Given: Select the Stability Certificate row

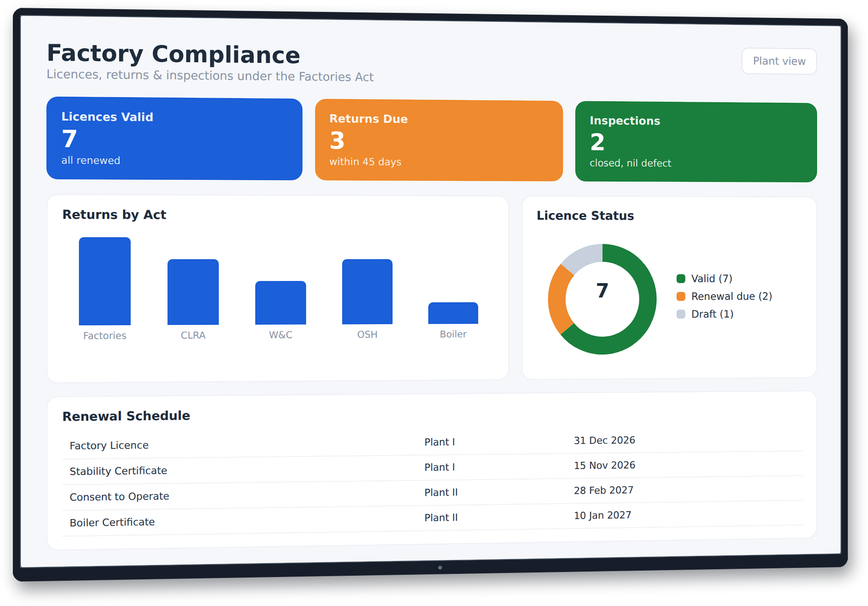Looking at the screenshot, I should coord(432,469).
